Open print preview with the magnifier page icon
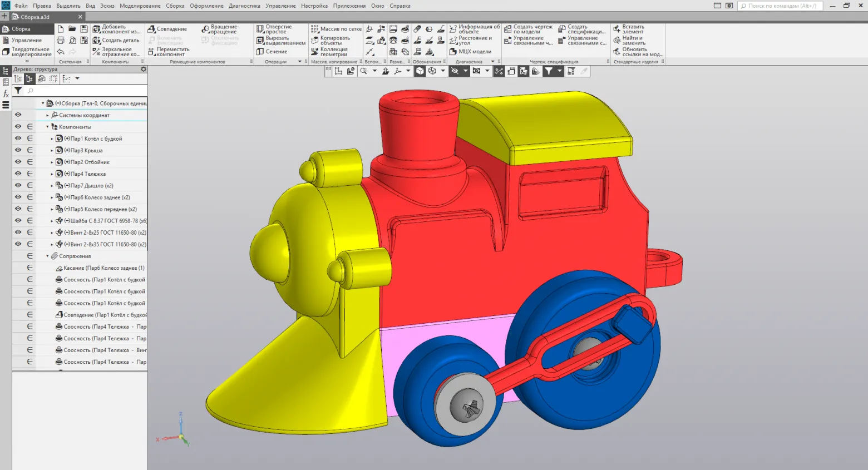 [x=72, y=41]
